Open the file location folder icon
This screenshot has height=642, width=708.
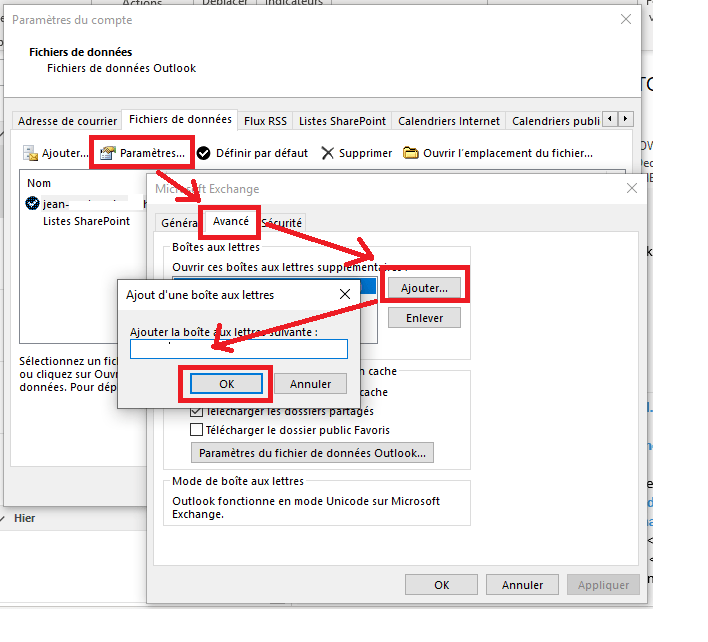pyautogui.click(x=410, y=153)
